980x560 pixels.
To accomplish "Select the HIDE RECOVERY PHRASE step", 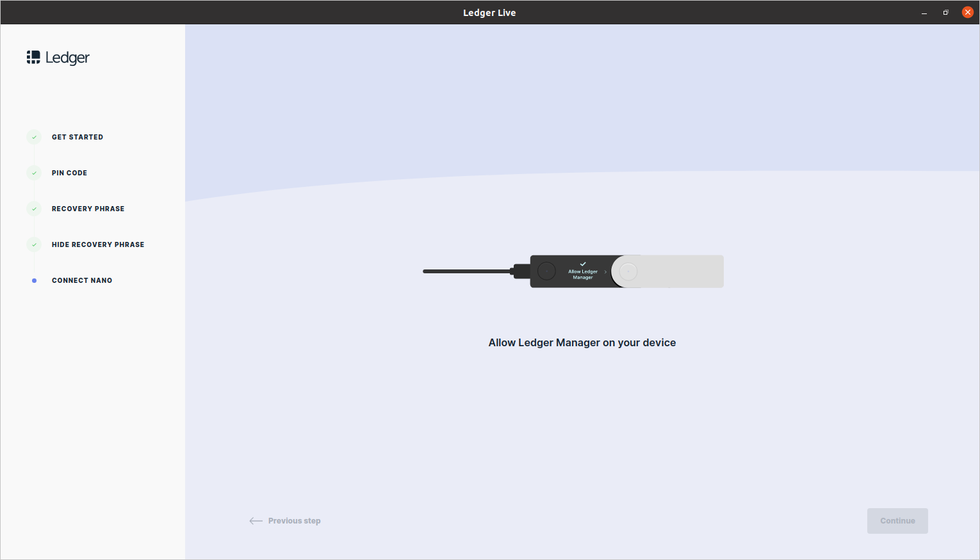I will click(97, 244).
